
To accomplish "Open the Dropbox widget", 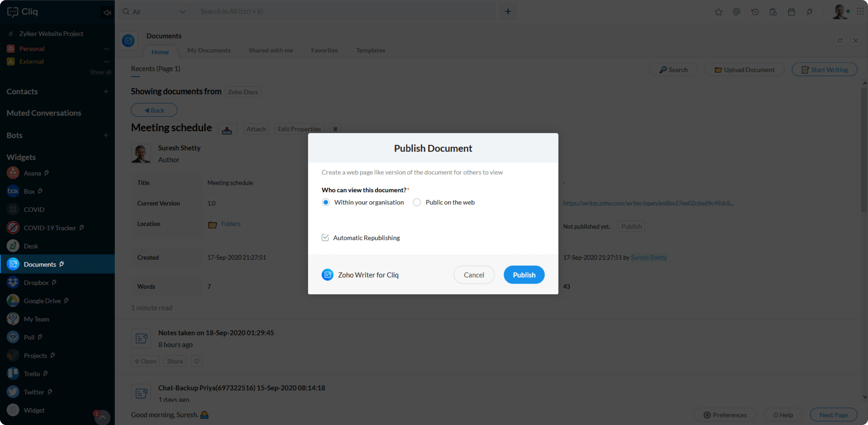I will click(x=37, y=283).
